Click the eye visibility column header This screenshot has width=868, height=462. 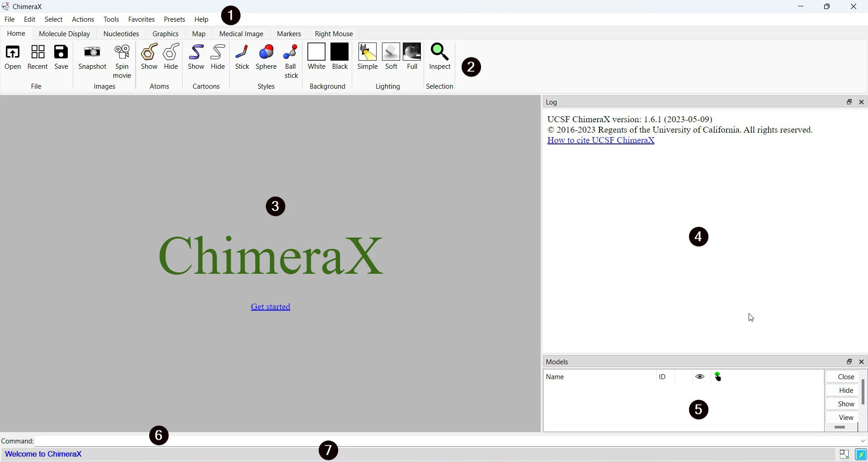[700, 377]
